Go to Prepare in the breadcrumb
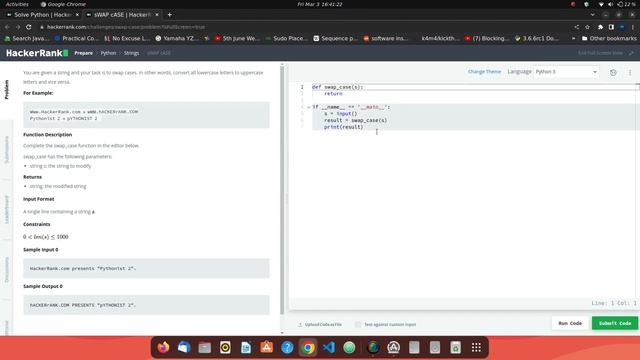The height and width of the screenshot is (360, 640). coord(83,53)
